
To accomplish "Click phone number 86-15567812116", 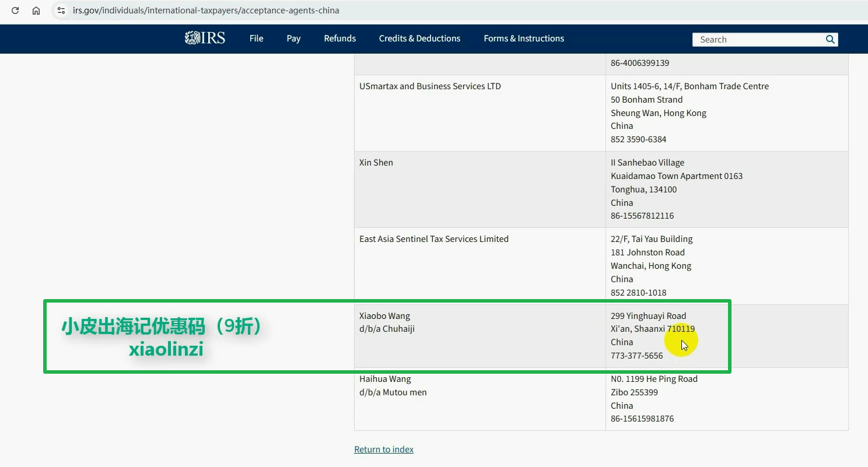I will (x=642, y=216).
